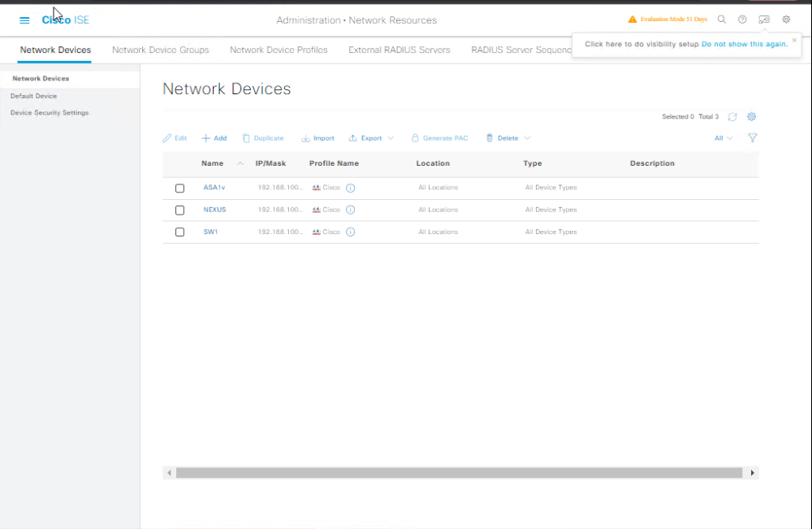The width and height of the screenshot is (812, 529).
Task: Open the NEXUS device link
Action: (x=215, y=210)
